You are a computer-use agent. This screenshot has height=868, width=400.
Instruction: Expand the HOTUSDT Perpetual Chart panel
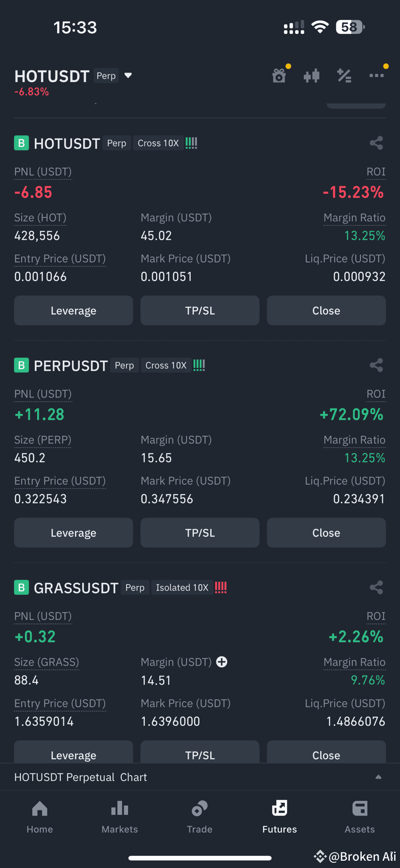point(200,777)
